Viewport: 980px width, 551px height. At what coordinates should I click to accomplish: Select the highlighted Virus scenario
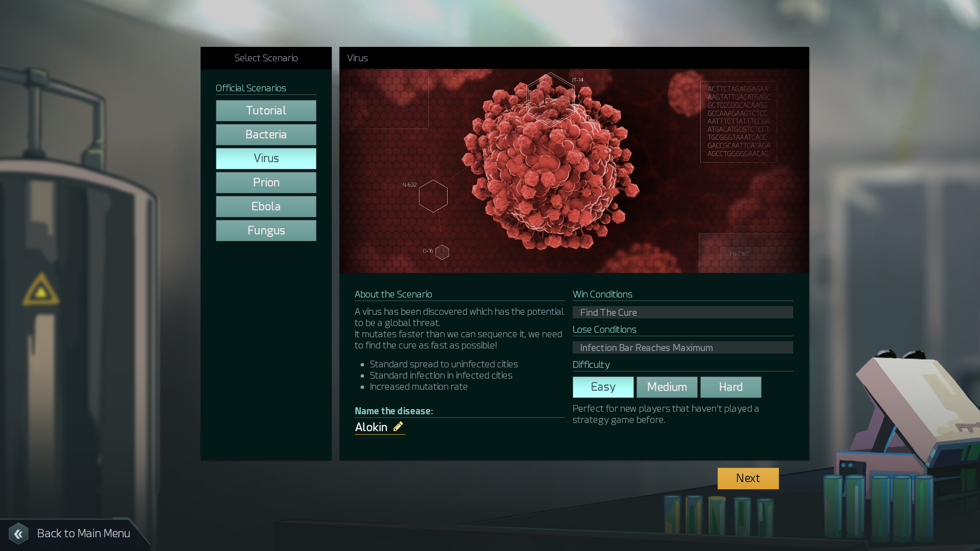(266, 159)
